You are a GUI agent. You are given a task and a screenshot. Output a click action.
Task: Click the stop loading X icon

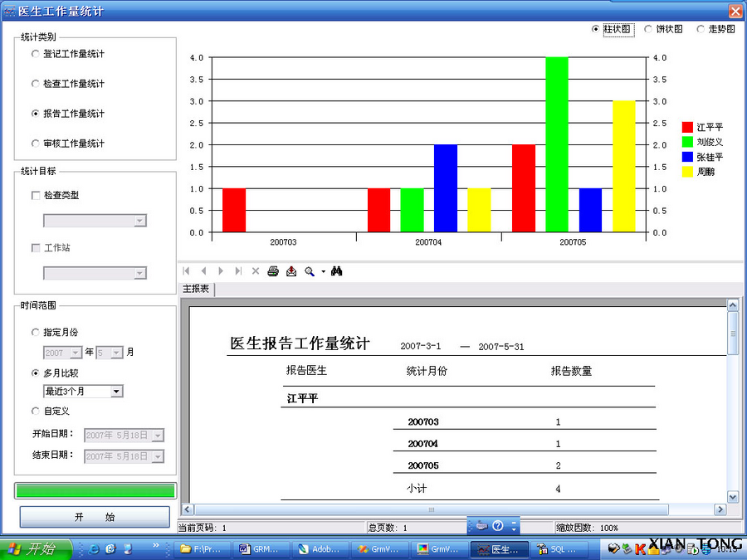point(256,271)
